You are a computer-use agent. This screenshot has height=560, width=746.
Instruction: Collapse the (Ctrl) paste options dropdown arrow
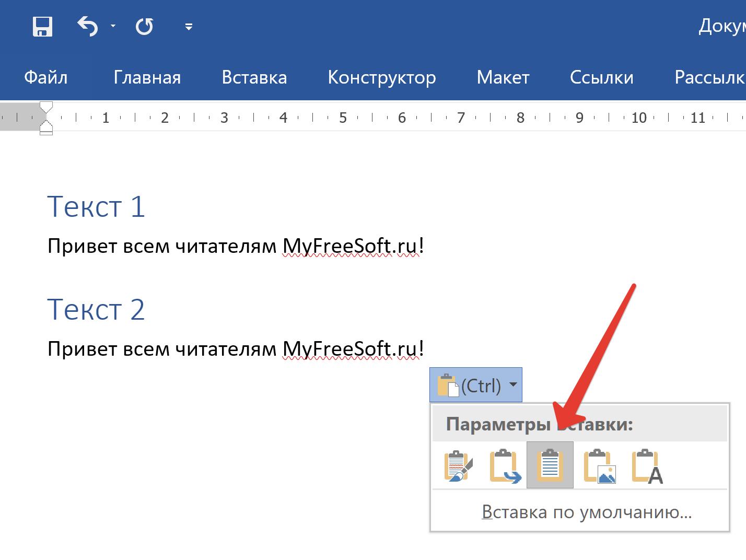(513, 385)
